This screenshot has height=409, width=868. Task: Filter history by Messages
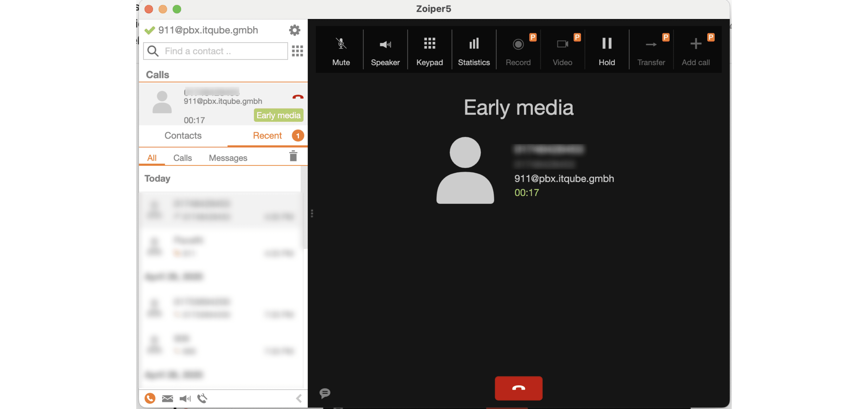[228, 158]
